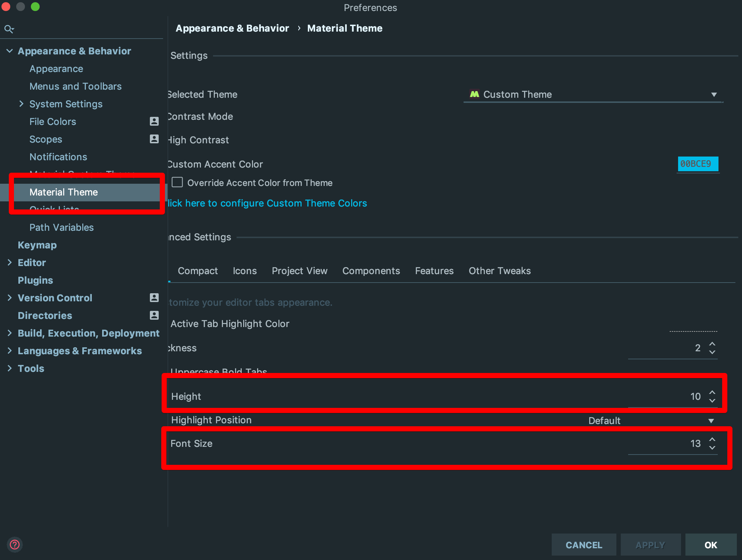Image resolution: width=742 pixels, height=560 pixels.
Task: Decrease the Font Size with down arrow
Action: coord(712,448)
